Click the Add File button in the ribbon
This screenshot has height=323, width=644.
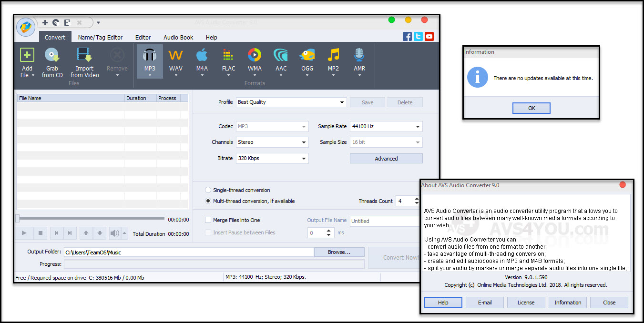(27, 62)
